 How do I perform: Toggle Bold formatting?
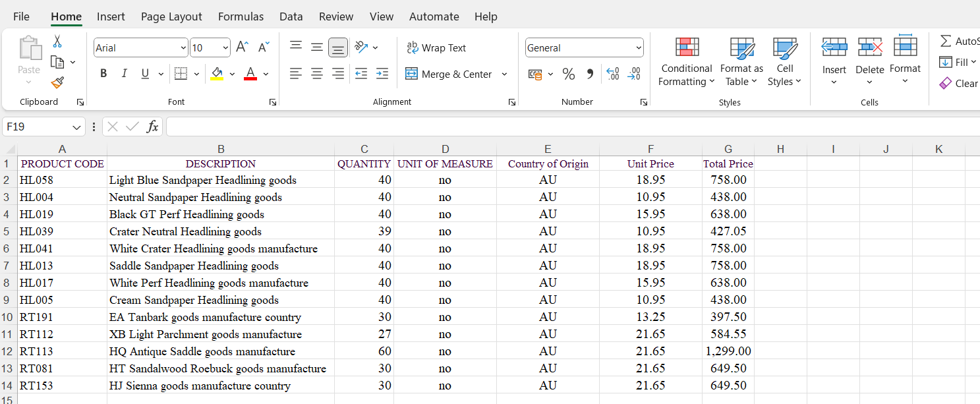pos(103,74)
